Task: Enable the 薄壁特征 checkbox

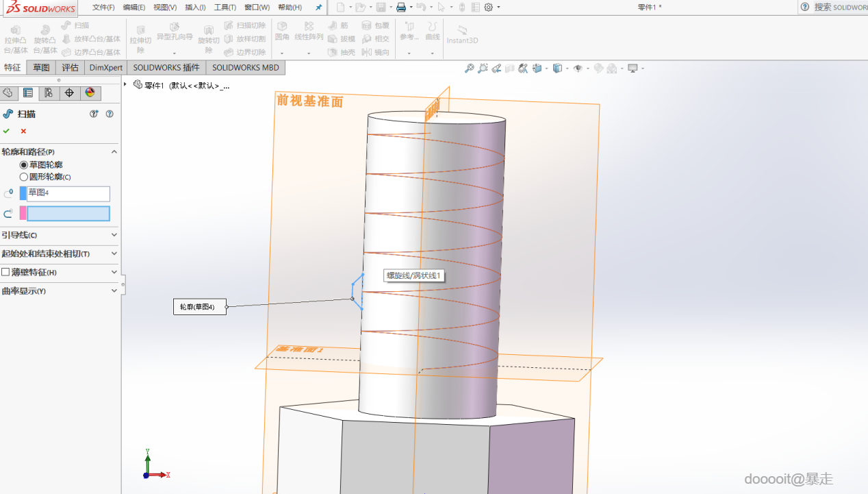Action: click(x=5, y=272)
